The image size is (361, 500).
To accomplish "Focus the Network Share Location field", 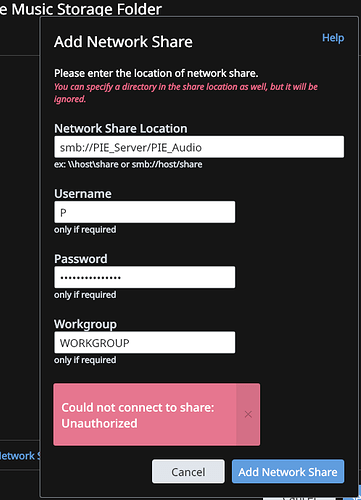I will click(x=199, y=147).
